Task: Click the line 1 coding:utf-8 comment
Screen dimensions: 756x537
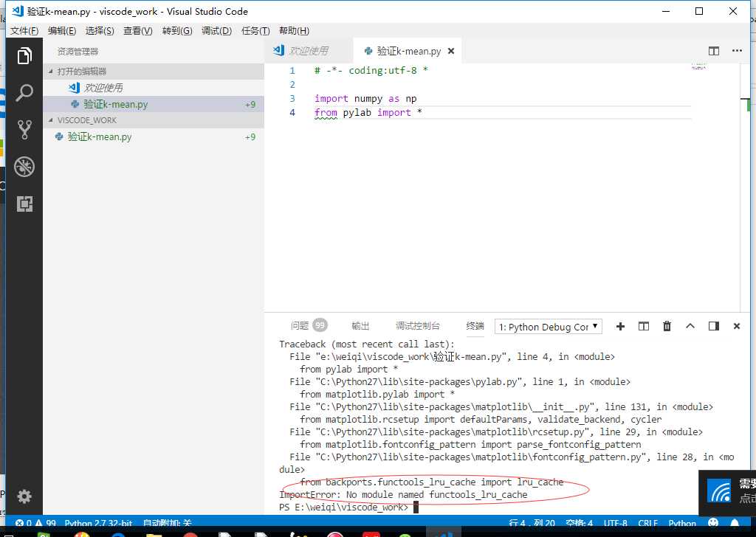Action: pos(371,71)
